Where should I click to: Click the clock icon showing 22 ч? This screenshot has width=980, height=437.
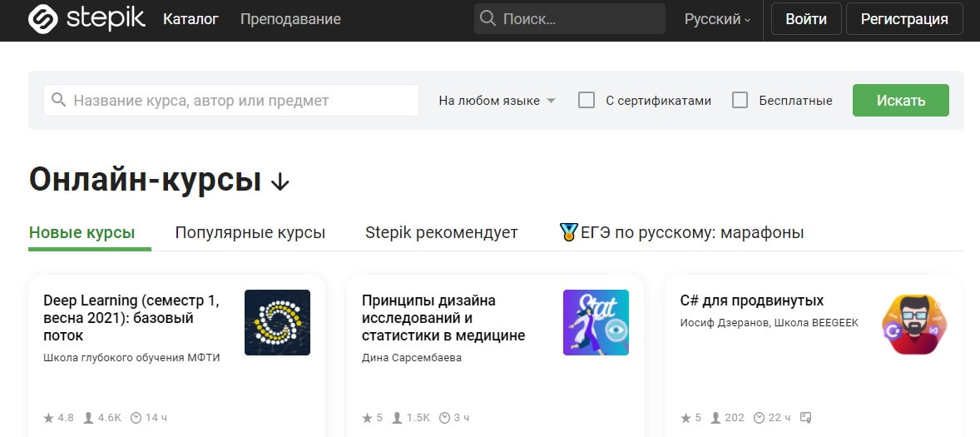click(759, 418)
